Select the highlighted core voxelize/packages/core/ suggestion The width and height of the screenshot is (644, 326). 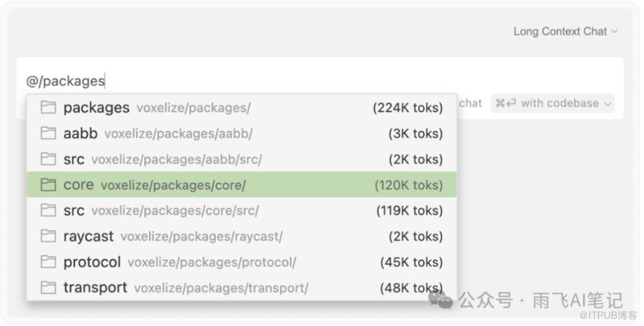tap(242, 185)
